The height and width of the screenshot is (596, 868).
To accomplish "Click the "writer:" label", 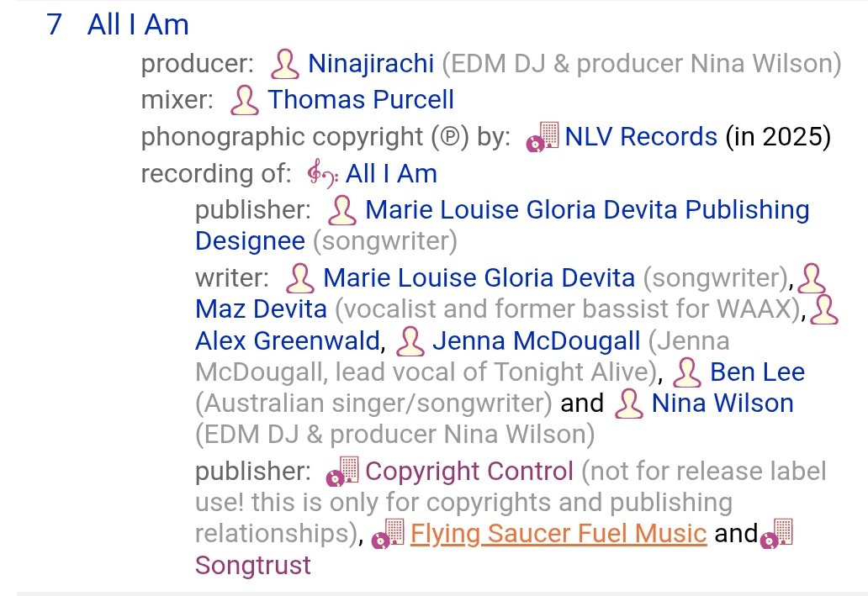I will 232,277.
